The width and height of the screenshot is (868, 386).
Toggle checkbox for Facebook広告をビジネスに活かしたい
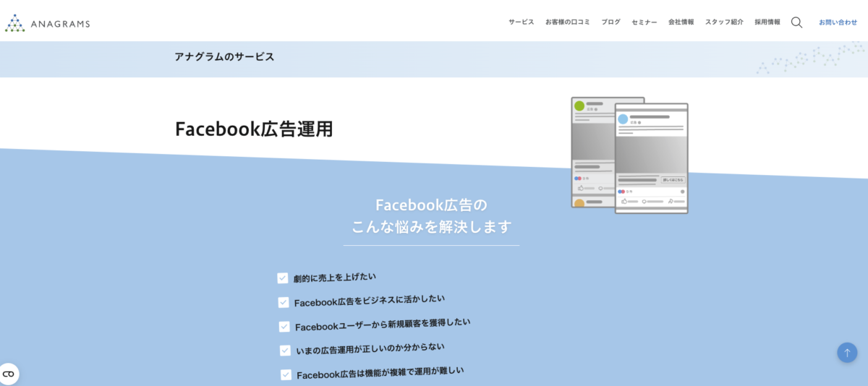tap(284, 302)
